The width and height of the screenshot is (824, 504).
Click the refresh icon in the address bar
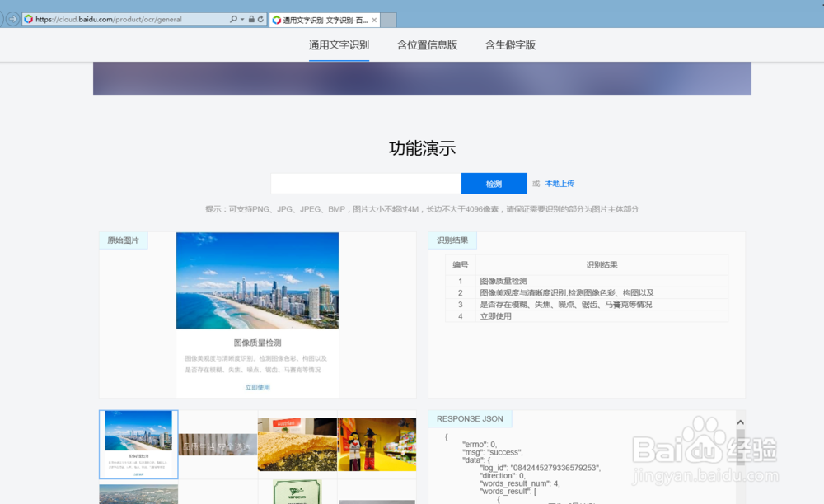(260, 19)
